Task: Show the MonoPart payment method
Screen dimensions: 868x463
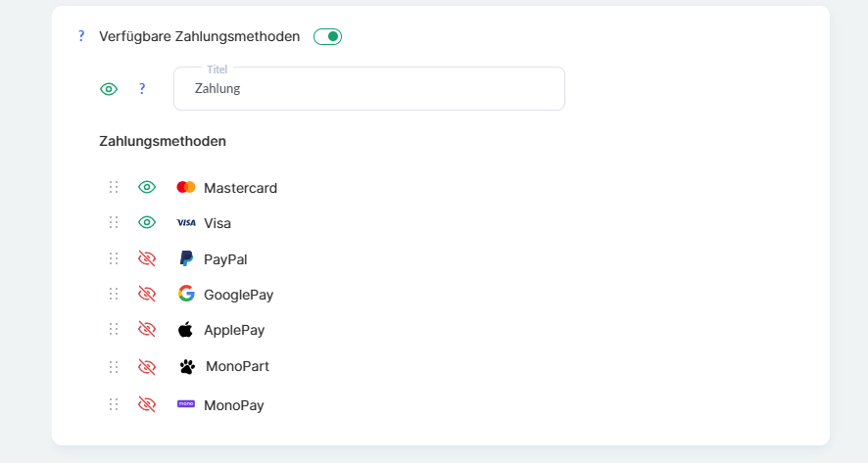Action: pyautogui.click(x=147, y=366)
